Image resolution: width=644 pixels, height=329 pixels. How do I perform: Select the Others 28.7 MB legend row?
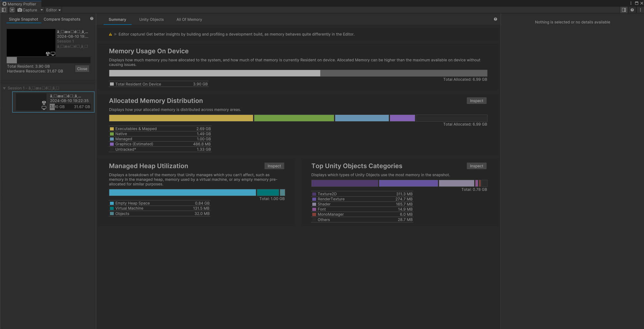click(362, 220)
